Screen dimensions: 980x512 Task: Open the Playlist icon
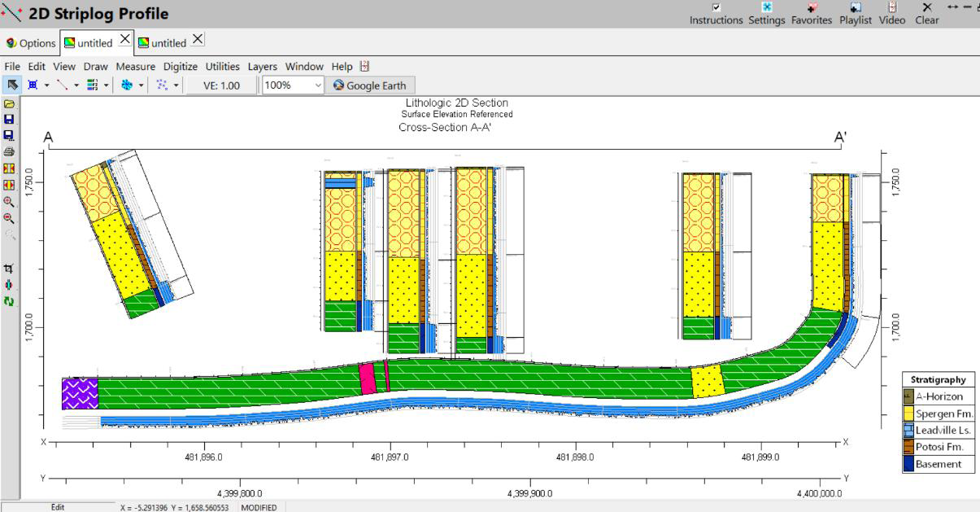[x=855, y=7]
